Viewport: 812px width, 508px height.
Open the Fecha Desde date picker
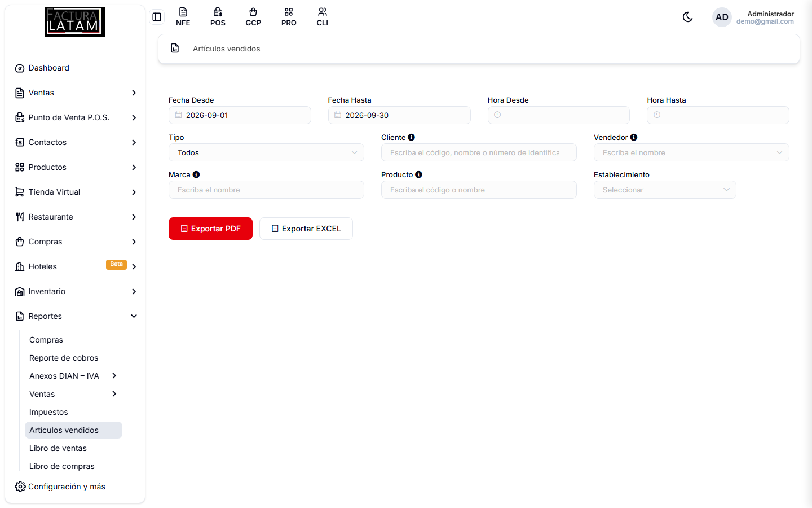pyautogui.click(x=240, y=115)
